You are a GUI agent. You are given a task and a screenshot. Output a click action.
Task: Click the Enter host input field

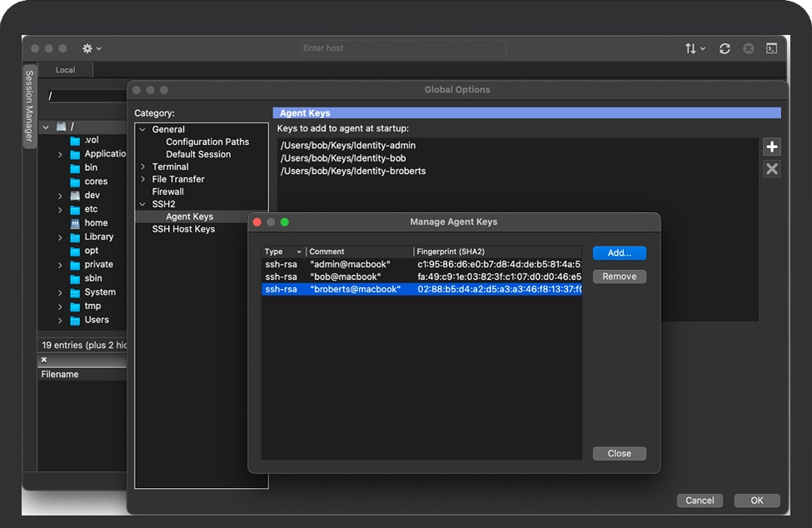(403, 48)
